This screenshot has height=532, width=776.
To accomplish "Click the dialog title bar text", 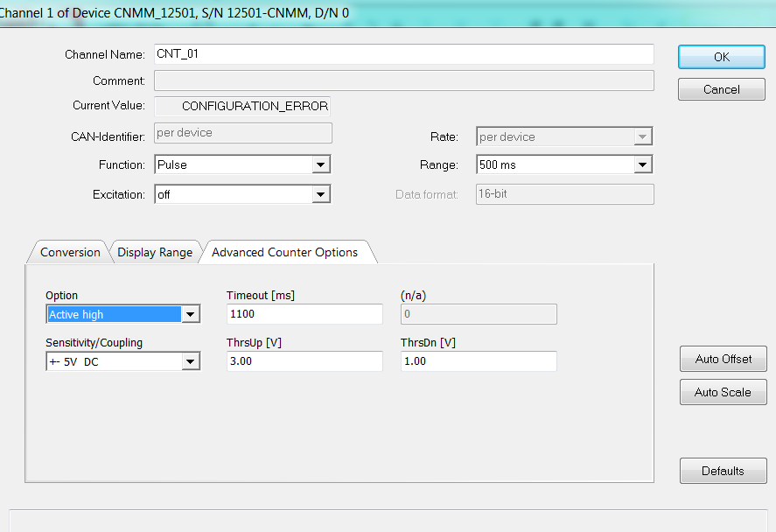I will (174, 13).
